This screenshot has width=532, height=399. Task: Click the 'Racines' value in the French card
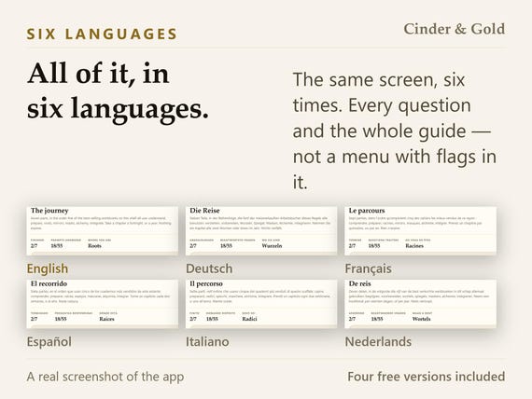coord(414,246)
